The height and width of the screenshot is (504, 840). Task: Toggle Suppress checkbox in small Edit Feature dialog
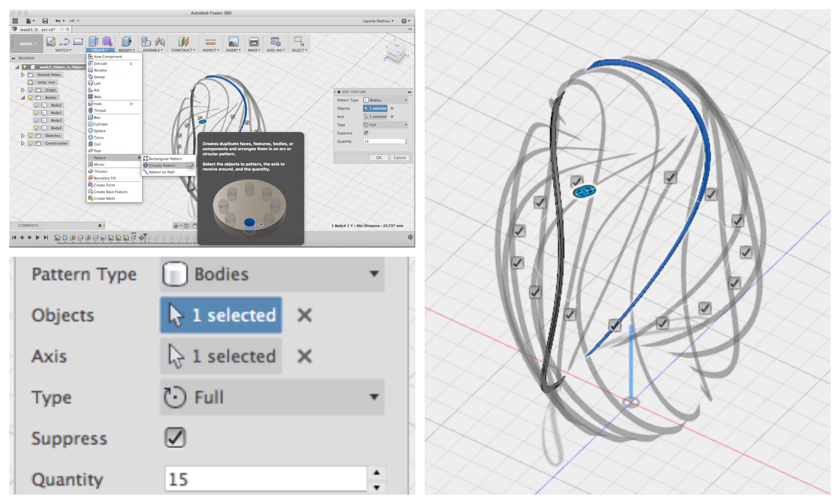366,133
